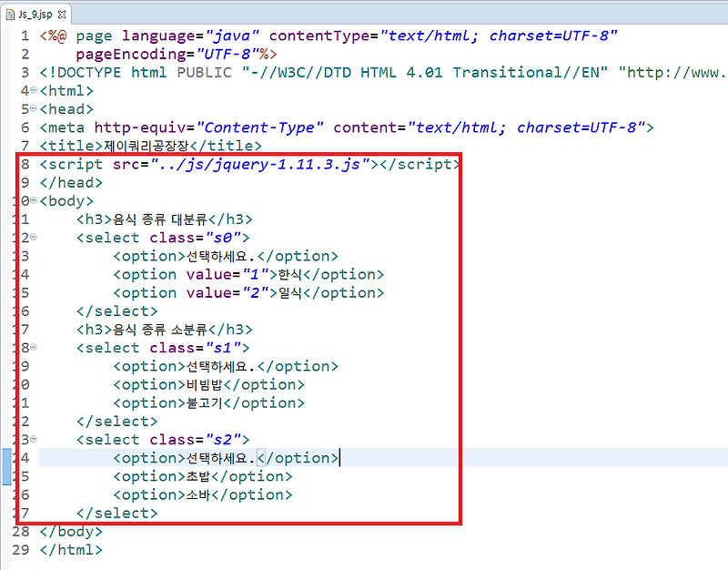The width and height of the screenshot is (728, 570).
Task: Click the class value "s2"
Action: coord(222,440)
